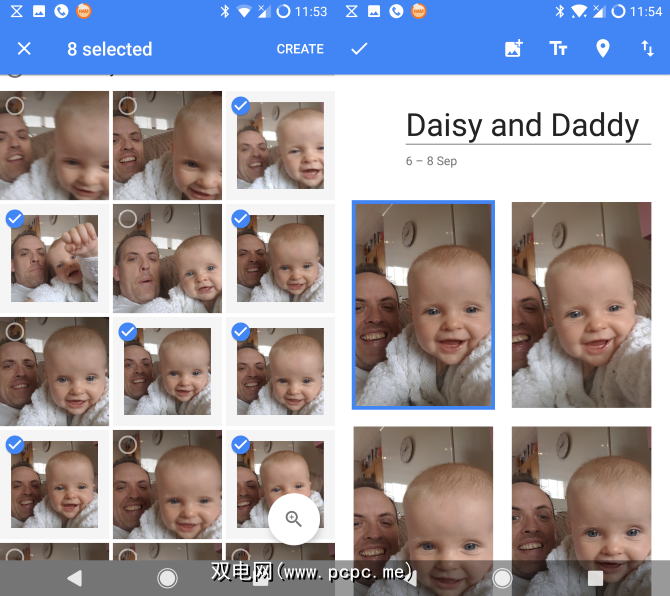
Task: Select the unchecked middle photo in fourth row
Action: (x=167, y=484)
